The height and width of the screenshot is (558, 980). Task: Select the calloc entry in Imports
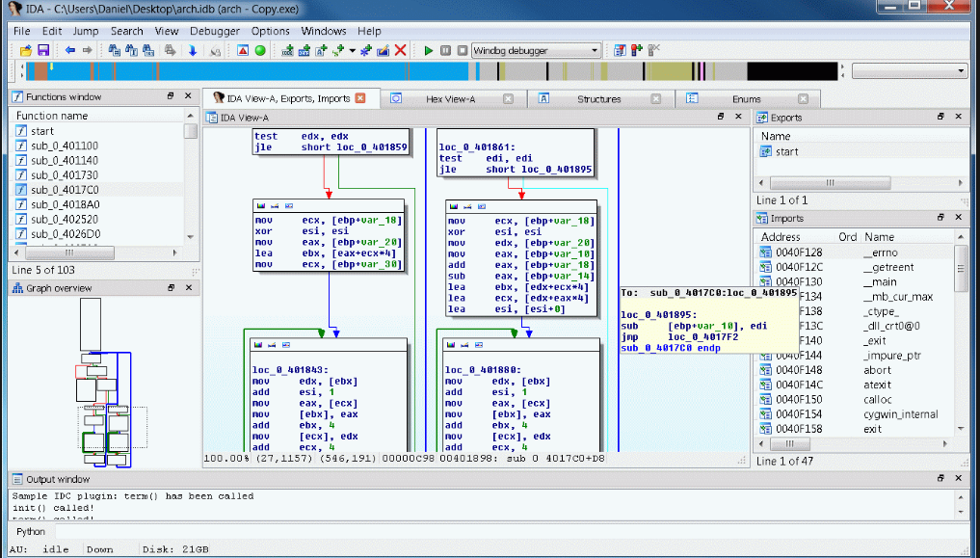[x=878, y=399]
